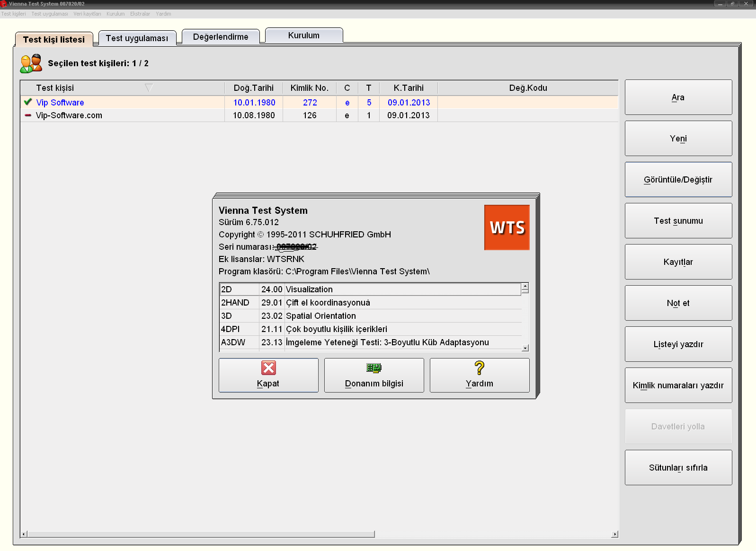Screen dimensions: 756x551
Task: Select the 2HAND module row
Action: (371, 303)
